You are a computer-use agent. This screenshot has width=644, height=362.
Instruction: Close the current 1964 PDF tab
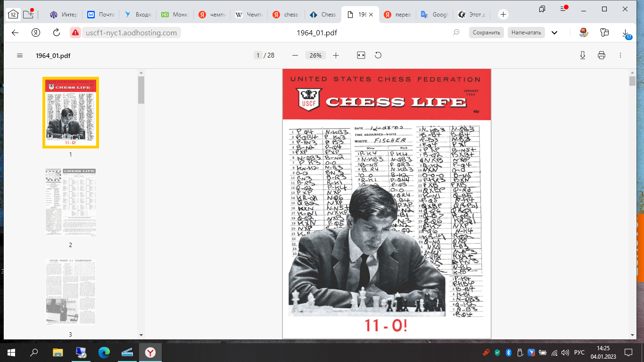coord(371,15)
